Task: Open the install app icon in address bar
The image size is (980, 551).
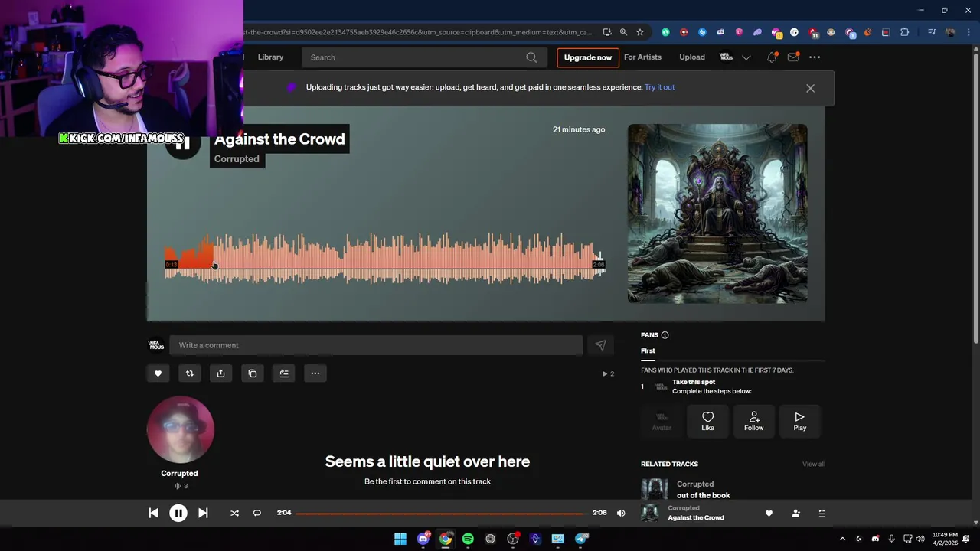Action: pos(607,32)
